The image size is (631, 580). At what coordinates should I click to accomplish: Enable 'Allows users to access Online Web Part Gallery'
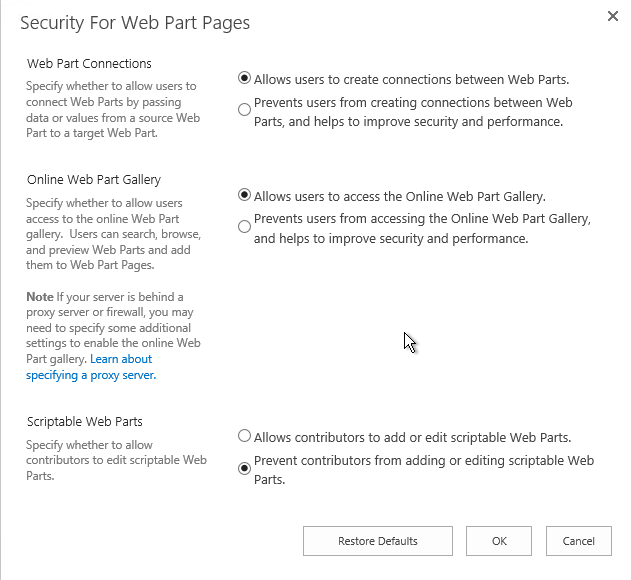(245, 196)
